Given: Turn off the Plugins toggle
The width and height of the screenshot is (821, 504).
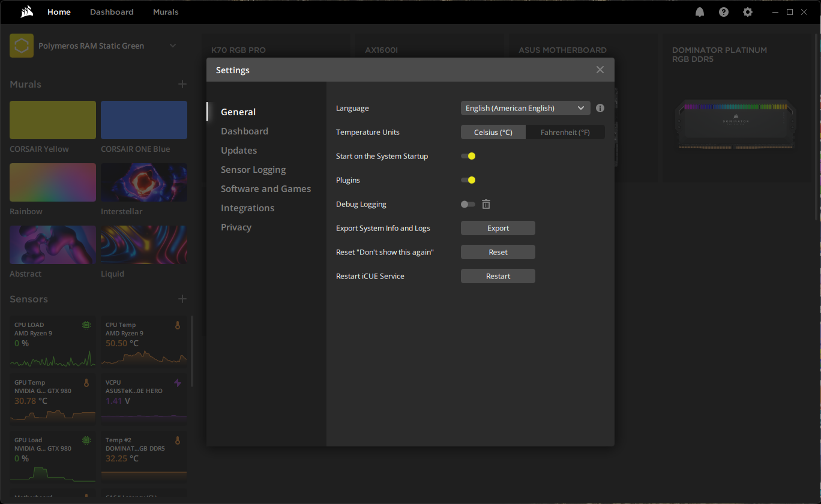Looking at the screenshot, I should [x=468, y=180].
